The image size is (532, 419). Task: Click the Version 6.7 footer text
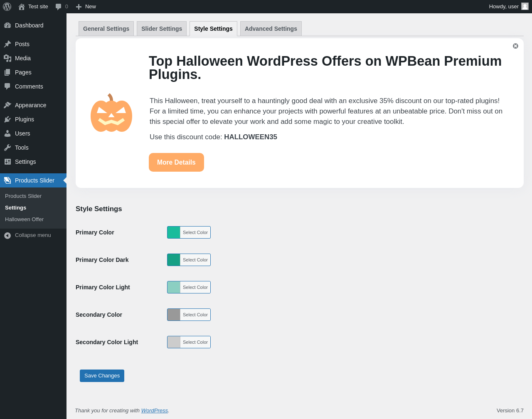point(510,410)
